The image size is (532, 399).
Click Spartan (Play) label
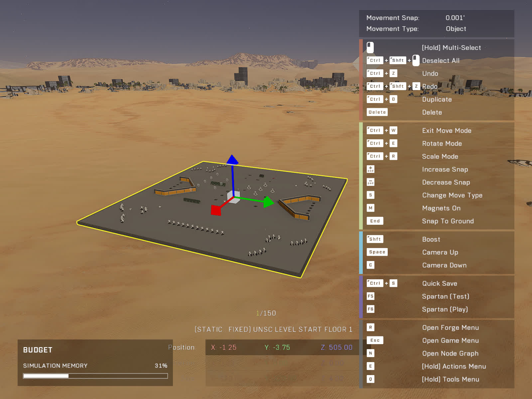pos(445,309)
